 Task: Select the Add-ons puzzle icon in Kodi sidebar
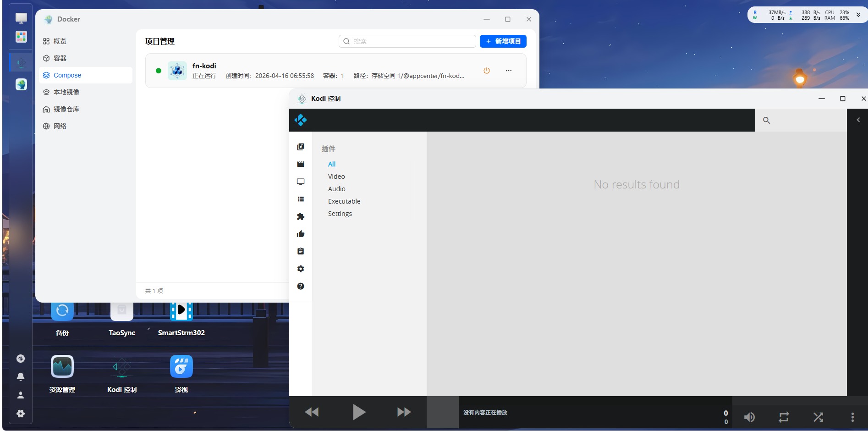[301, 216]
